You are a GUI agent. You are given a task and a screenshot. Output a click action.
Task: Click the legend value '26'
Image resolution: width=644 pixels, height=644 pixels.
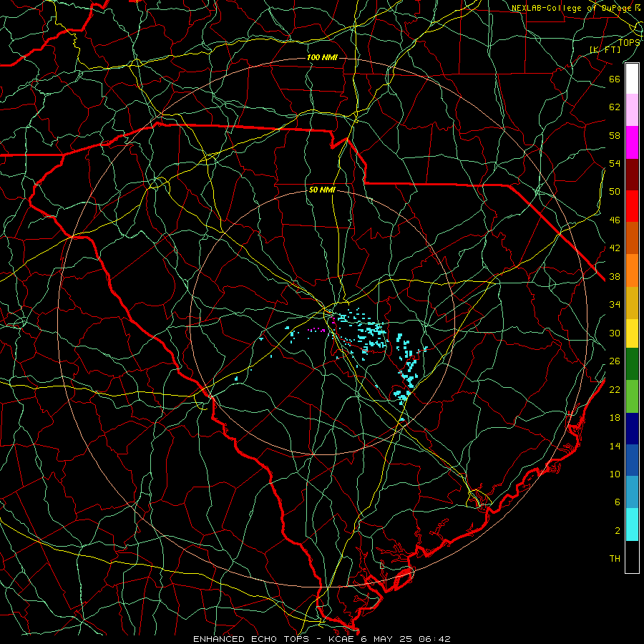tap(615, 361)
